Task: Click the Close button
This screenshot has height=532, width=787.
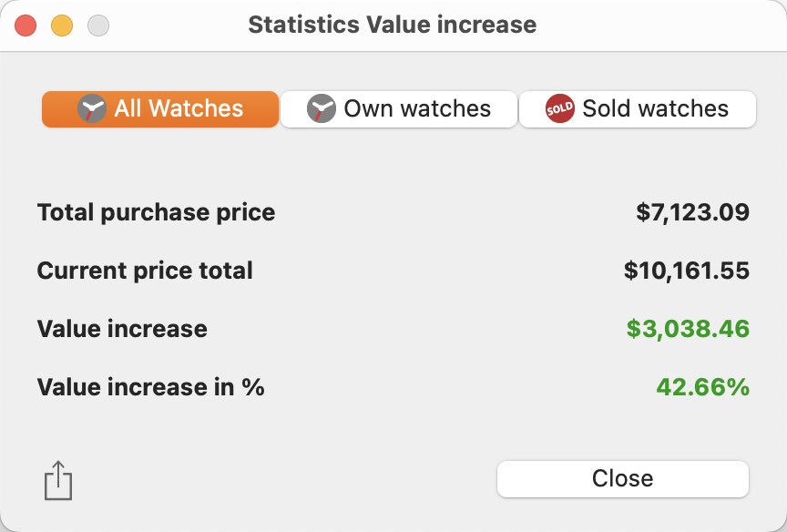Action: click(x=623, y=479)
